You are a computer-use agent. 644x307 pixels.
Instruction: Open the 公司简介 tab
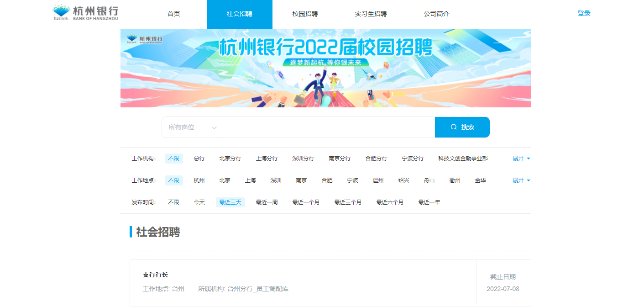pos(436,14)
